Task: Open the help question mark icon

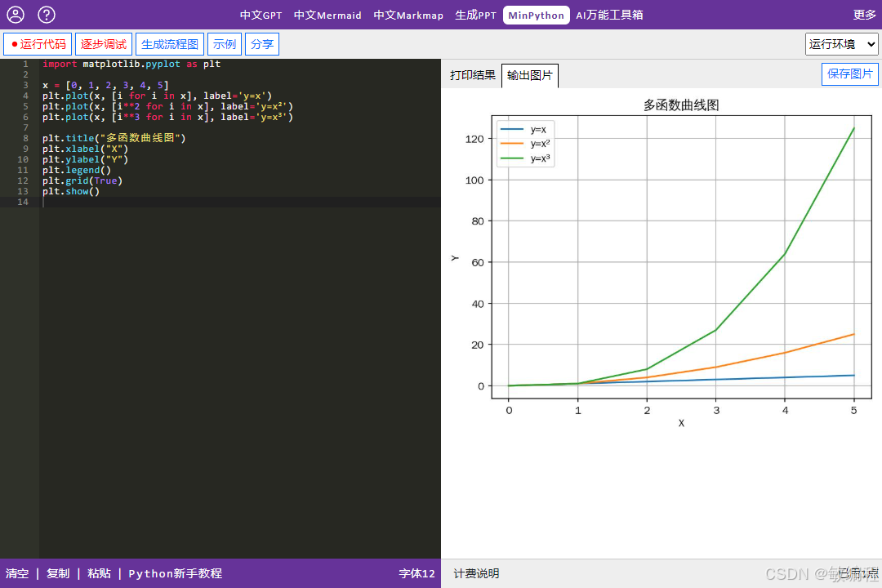Action: (x=43, y=14)
